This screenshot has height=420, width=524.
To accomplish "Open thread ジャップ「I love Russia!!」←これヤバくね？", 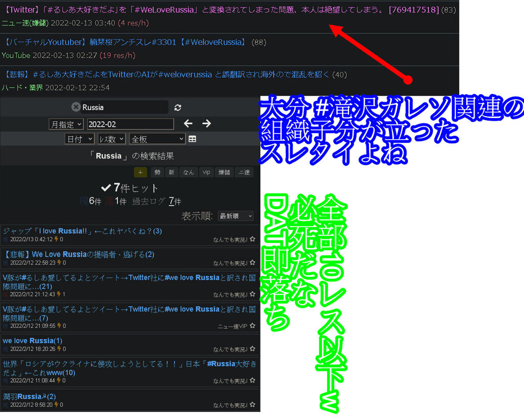I will [x=82, y=231].
